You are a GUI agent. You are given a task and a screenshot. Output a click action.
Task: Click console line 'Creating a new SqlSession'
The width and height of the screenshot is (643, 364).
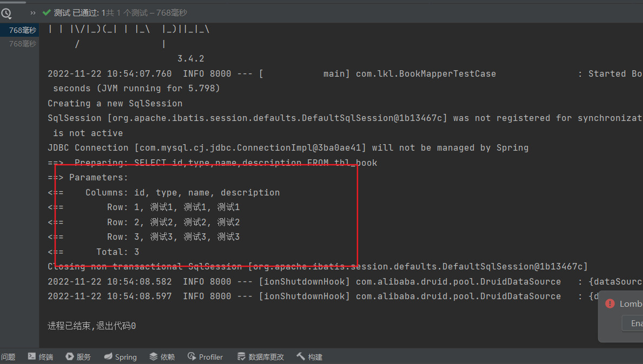coord(115,104)
